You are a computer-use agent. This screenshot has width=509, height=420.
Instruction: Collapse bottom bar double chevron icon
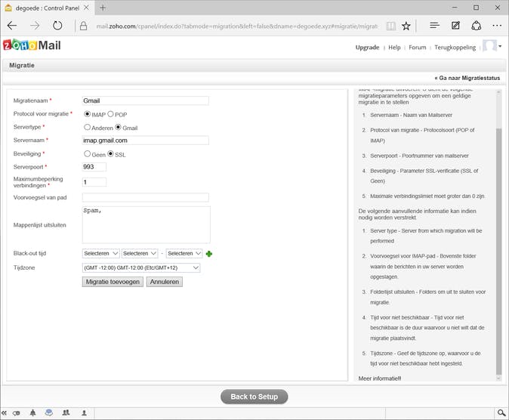pyautogui.click(x=4, y=413)
